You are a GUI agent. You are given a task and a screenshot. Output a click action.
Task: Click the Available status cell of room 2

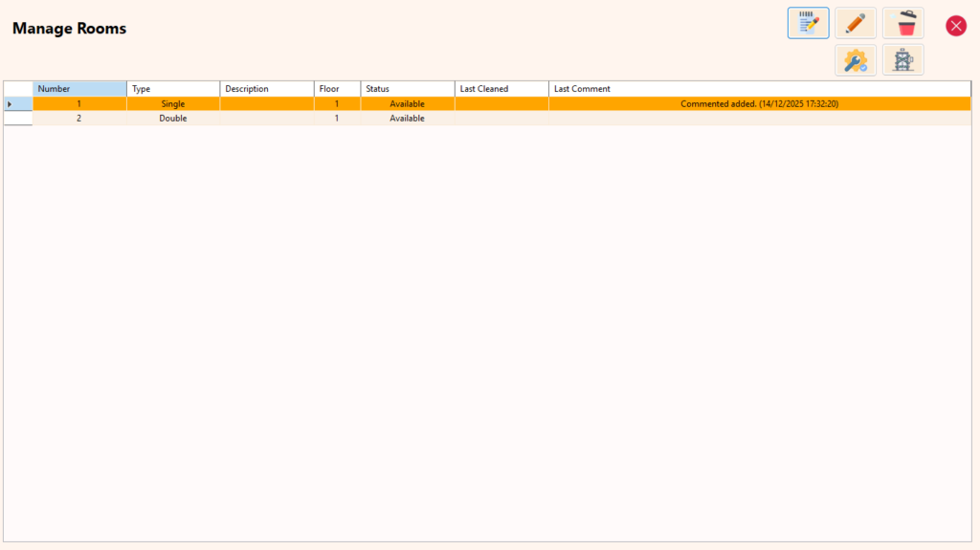pos(408,119)
